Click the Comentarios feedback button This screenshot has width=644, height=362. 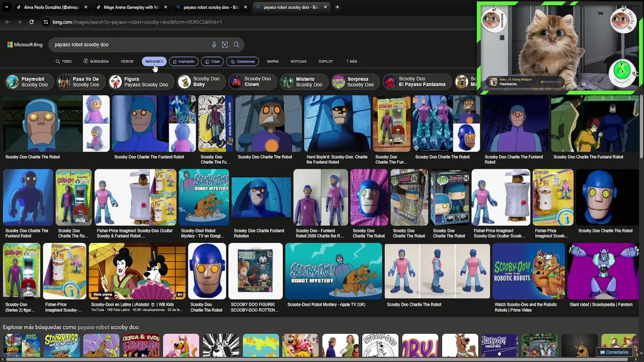613,352
